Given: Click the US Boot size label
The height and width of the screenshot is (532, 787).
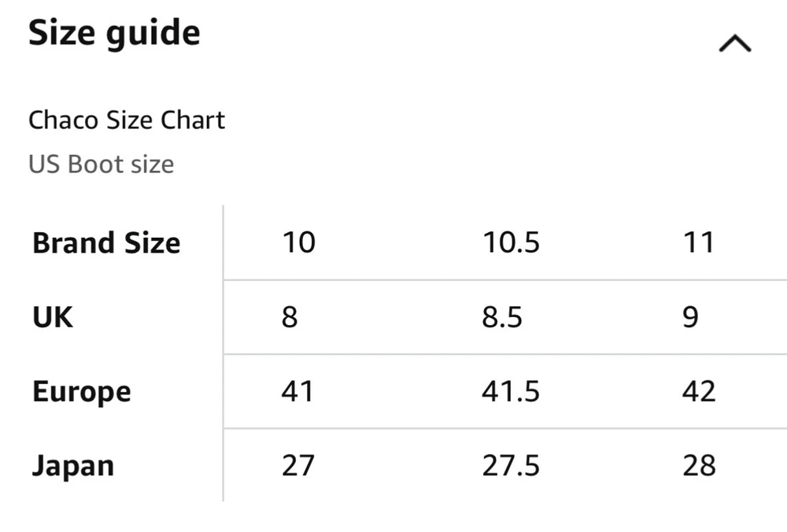Looking at the screenshot, I should [101, 164].
